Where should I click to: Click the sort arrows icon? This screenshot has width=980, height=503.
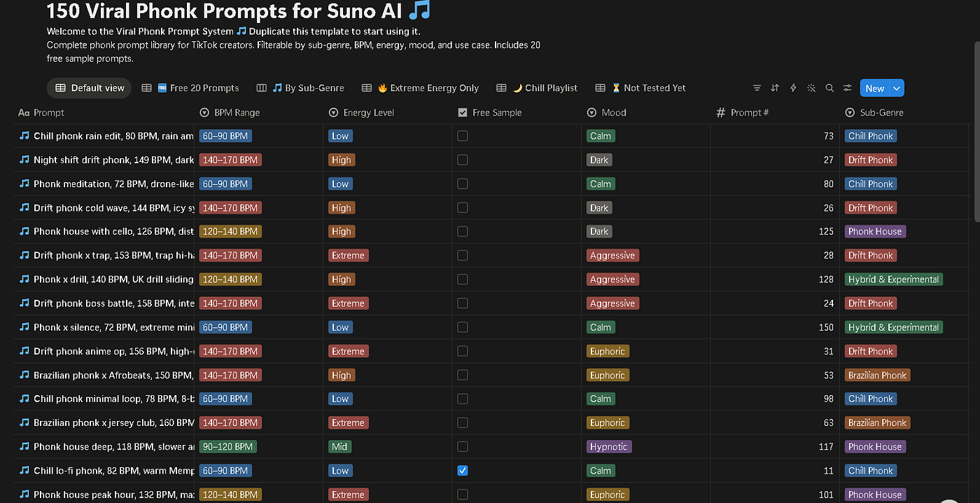(775, 88)
